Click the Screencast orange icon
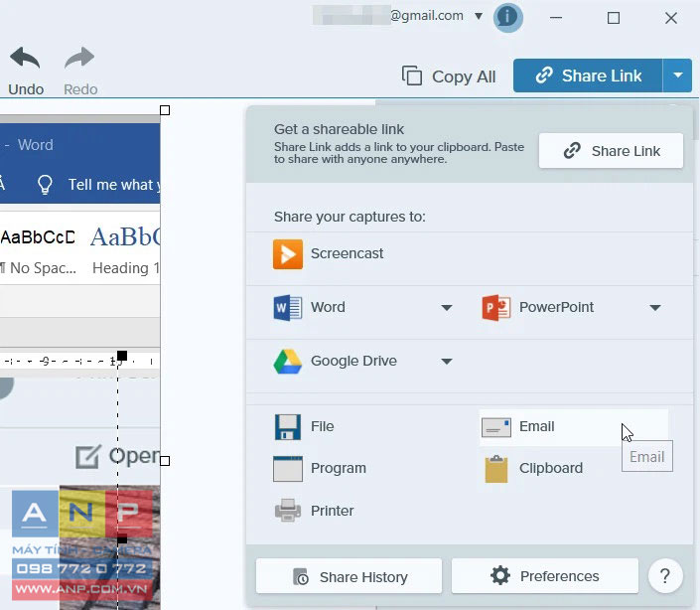Image resolution: width=700 pixels, height=610 pixels. coord(288,254)
